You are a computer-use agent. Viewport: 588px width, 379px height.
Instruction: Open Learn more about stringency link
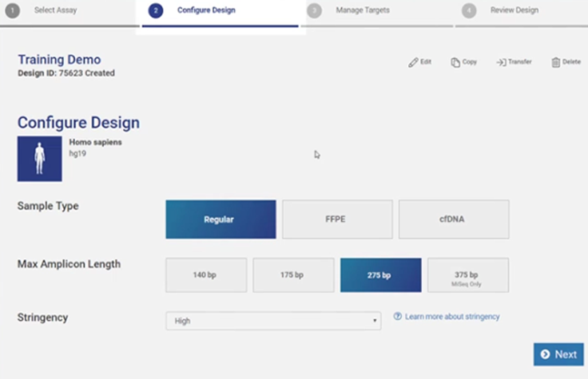(451, 317)
